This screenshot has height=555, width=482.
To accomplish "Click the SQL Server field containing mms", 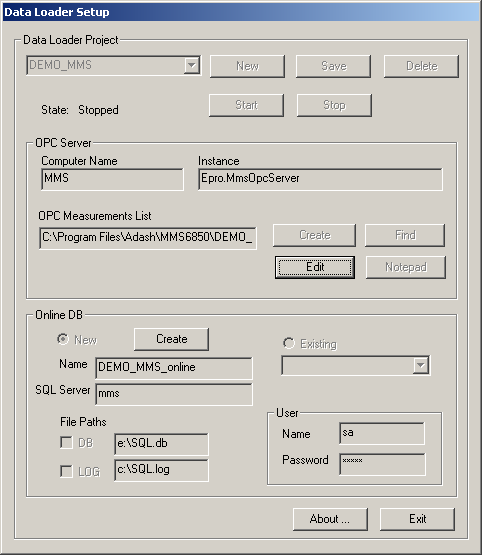I will pos(174,394).
